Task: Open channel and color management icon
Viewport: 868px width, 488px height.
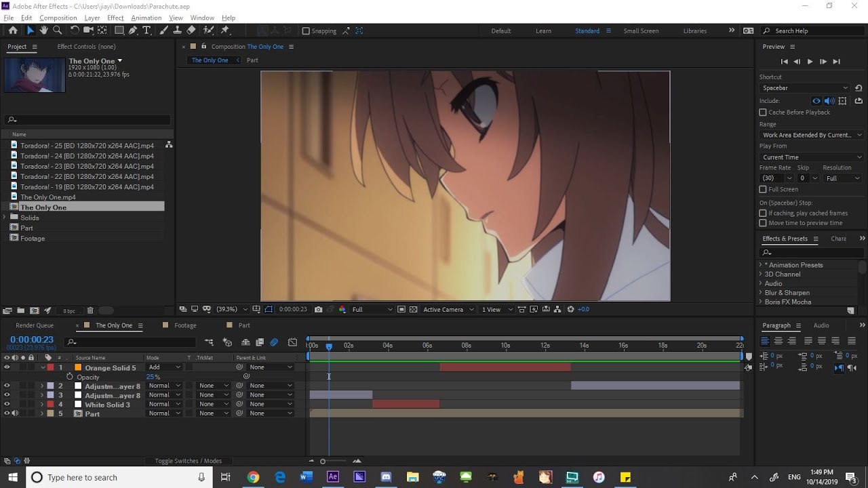Action: pyautogui.click(x=342, y=309)
